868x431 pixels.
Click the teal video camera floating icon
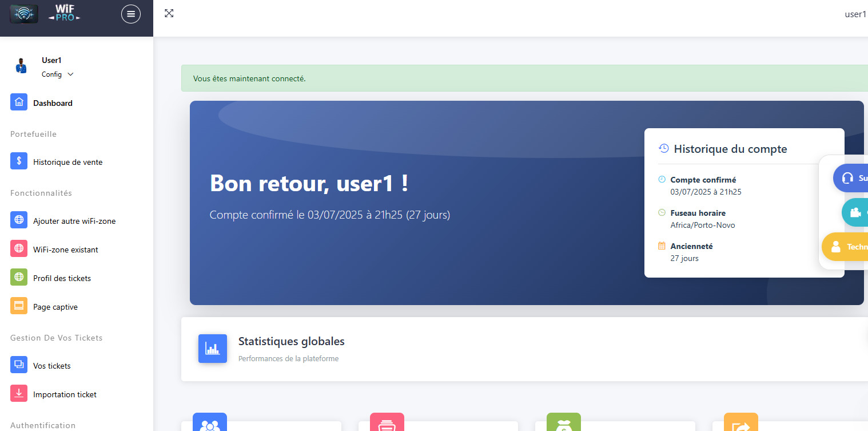855,212
